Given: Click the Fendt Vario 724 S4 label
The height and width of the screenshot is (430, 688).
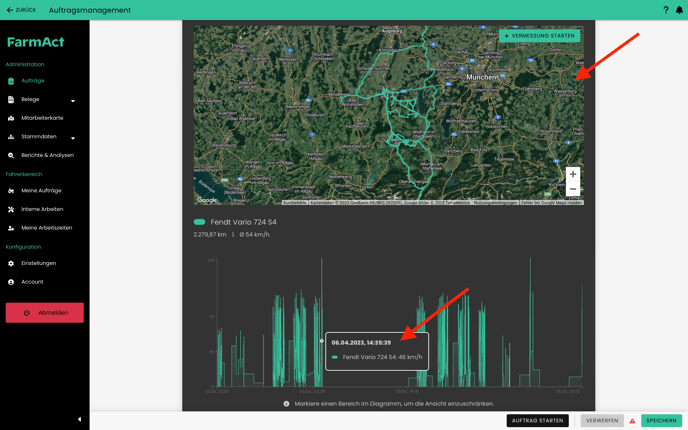Looking at the screenshot, I should tap(244, 222).
